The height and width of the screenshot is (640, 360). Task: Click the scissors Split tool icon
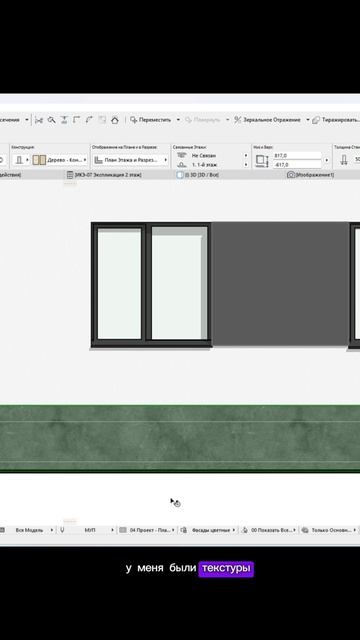point(39,120)
